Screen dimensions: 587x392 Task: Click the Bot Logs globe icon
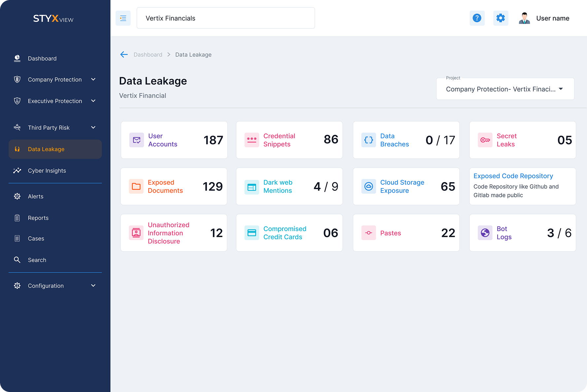tap(485, 233)
